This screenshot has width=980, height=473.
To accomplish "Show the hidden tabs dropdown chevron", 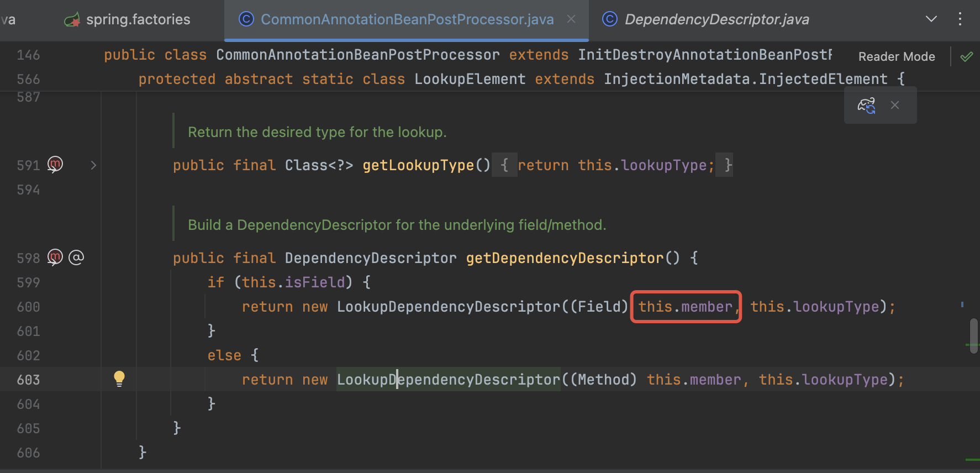I will 931,19.
